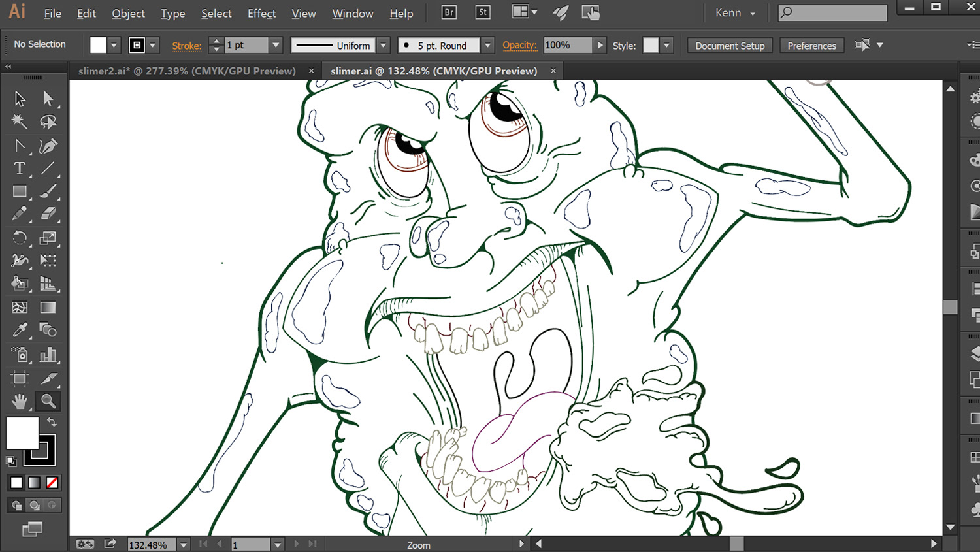Swap fill and stroke colors
This screenshot has height=552, width=980.
click(x=52, y=422)
